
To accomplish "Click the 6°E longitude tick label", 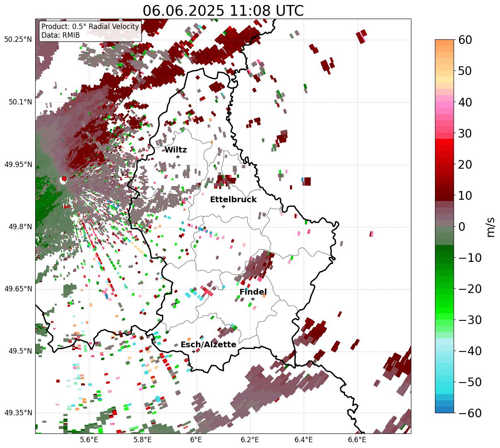I will point(196,440).
